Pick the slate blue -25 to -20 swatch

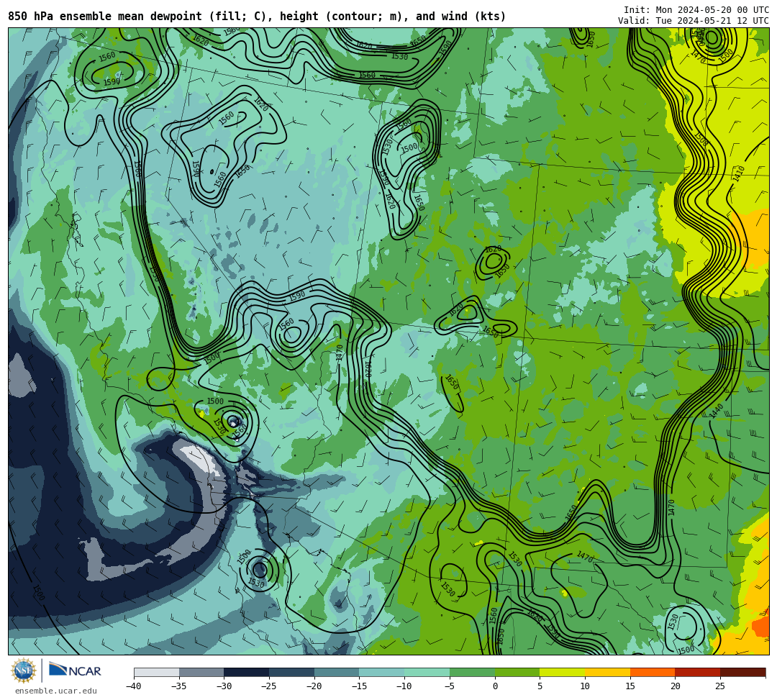click(292, 672)
